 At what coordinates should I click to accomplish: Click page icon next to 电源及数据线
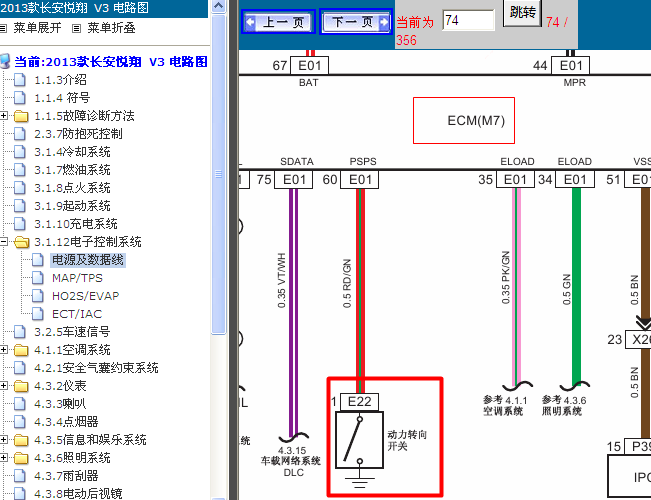37,260
